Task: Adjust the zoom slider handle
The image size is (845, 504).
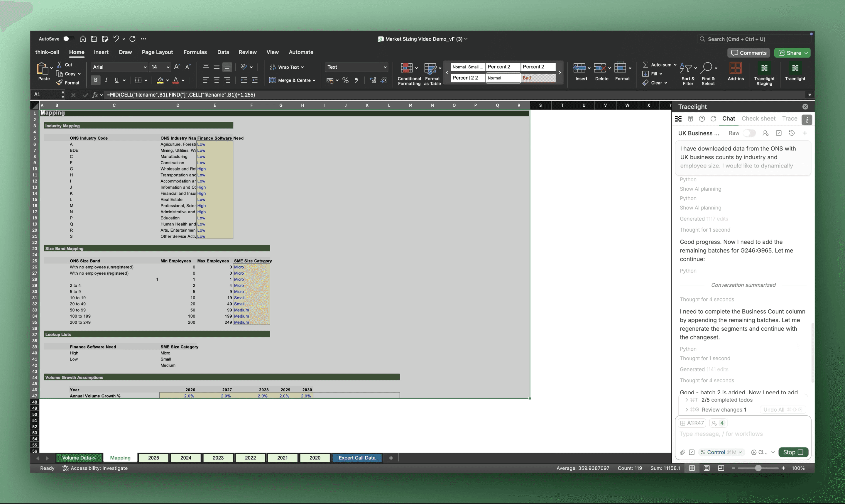Action: click(x=758, y=468)
